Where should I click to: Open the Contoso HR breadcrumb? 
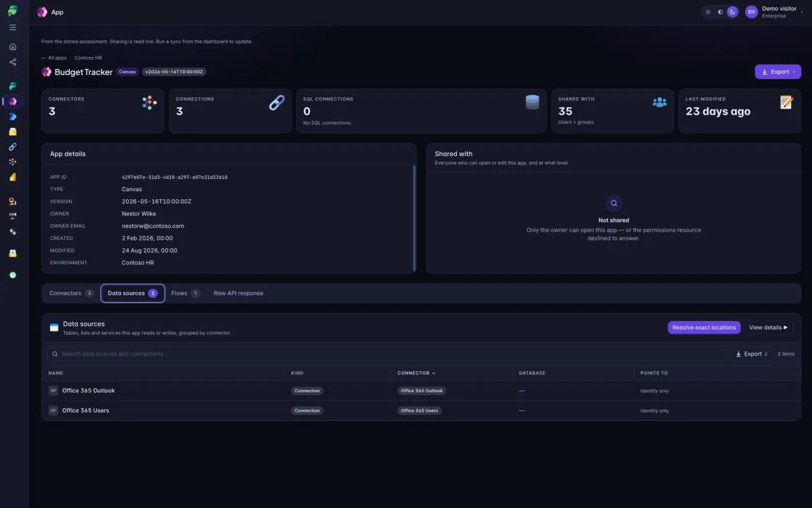88,58
